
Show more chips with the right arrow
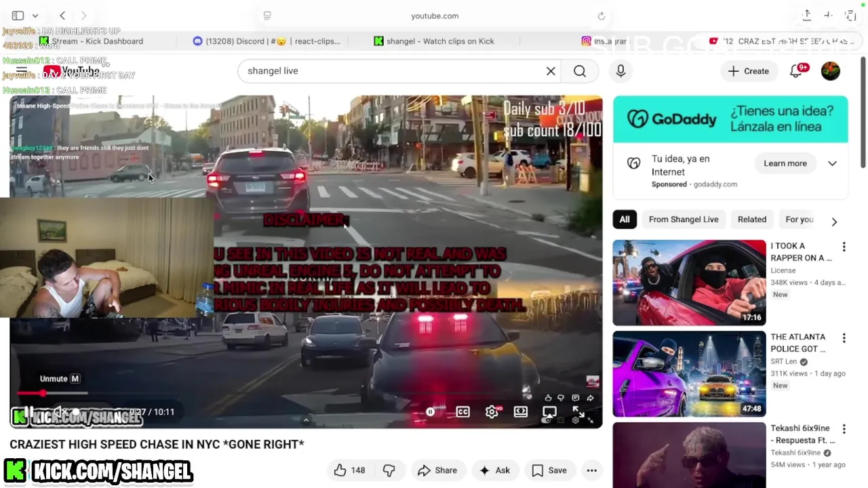pyautogui.click(x=834, y=221)
